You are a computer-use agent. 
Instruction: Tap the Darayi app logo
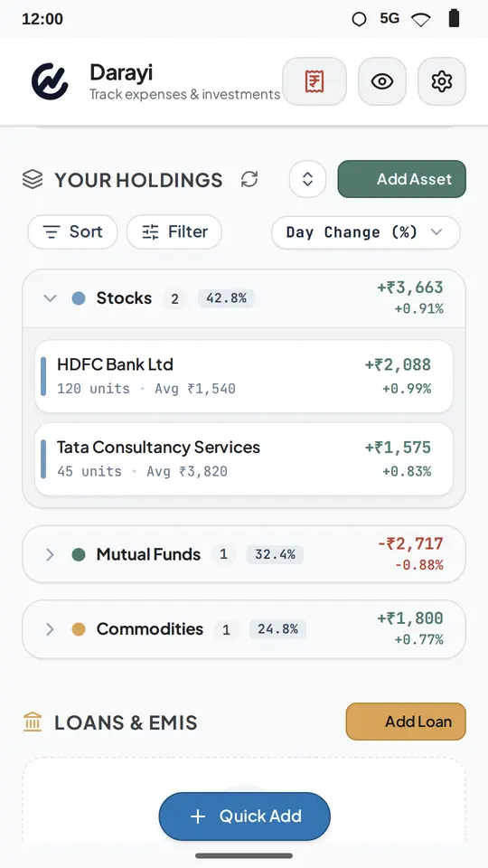[x=50, y=81]
